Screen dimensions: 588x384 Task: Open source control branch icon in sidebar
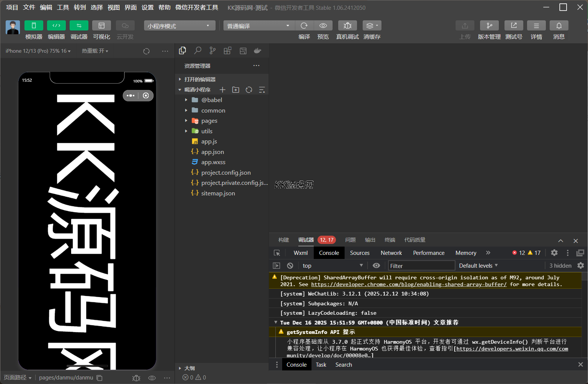point(213,51)
